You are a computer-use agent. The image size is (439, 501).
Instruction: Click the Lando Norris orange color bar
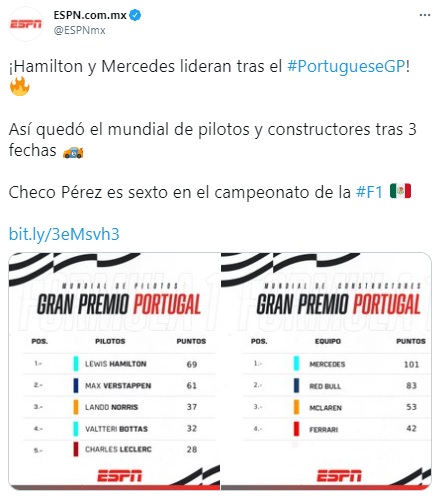(x=76, y=407)
